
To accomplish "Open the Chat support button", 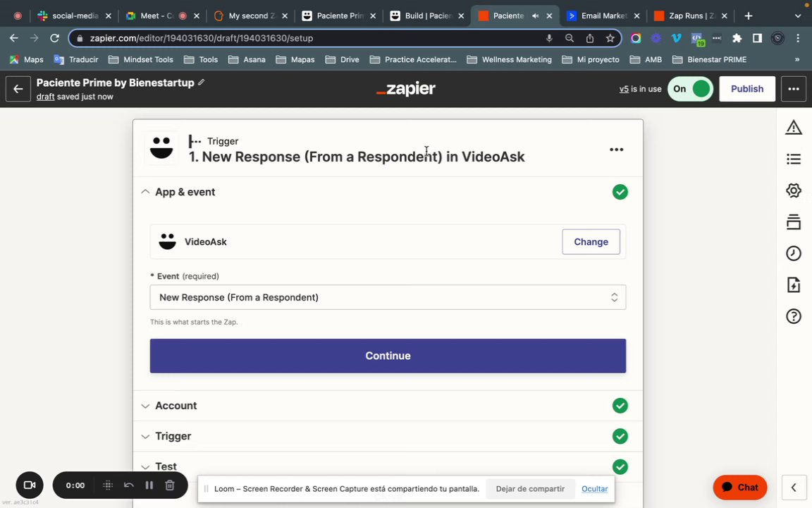I will click(x=739, y=488).
